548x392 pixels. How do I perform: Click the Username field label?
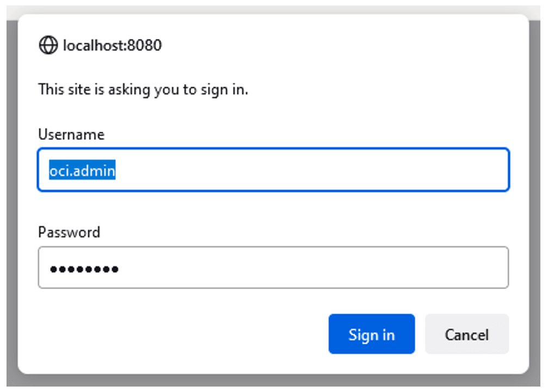71,134
